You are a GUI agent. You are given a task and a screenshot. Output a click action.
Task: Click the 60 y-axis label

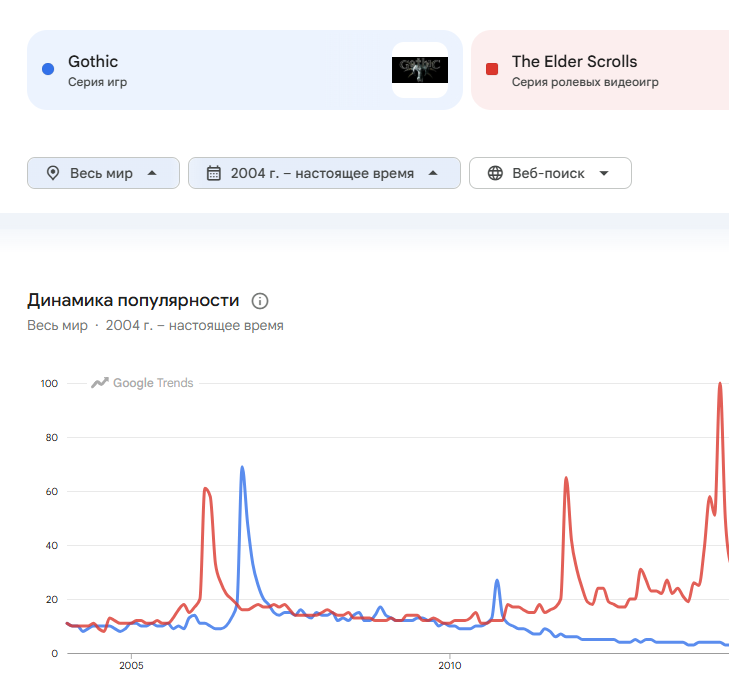[52, 491]
